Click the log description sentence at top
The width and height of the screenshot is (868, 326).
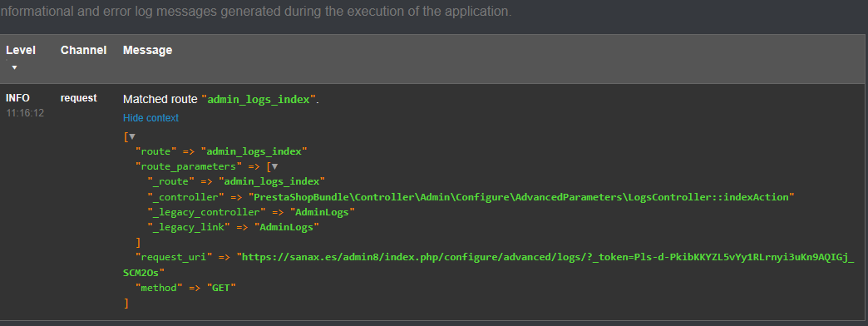point(256,12)
